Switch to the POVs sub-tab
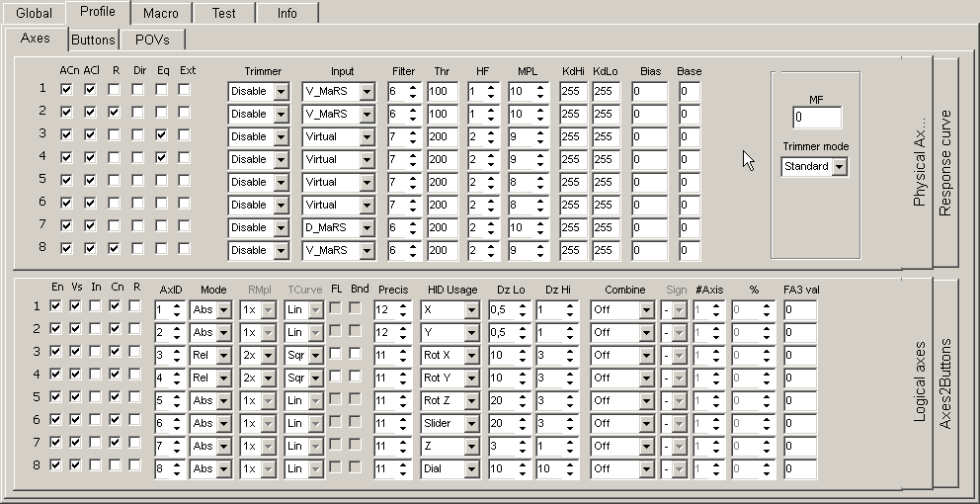The width and height of the screenshot is (980, 504). (x=152, y=40)
